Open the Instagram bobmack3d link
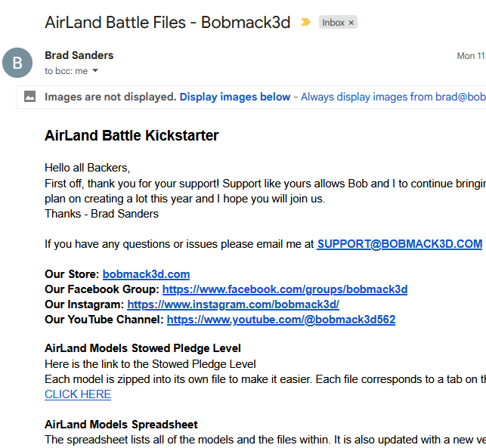The width and height of the screenshot is (486, 448). 233,304
